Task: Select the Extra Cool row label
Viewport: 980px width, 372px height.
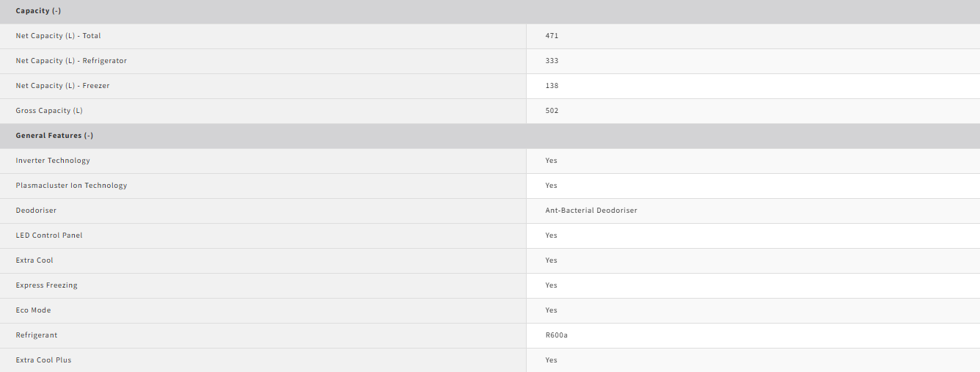Action: point(34,260)
